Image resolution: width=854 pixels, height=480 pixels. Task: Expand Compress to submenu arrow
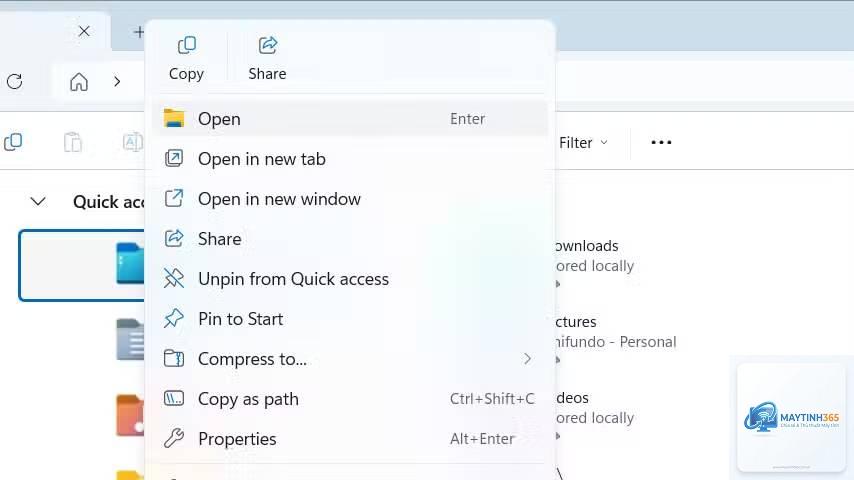(x=527, y=359)
